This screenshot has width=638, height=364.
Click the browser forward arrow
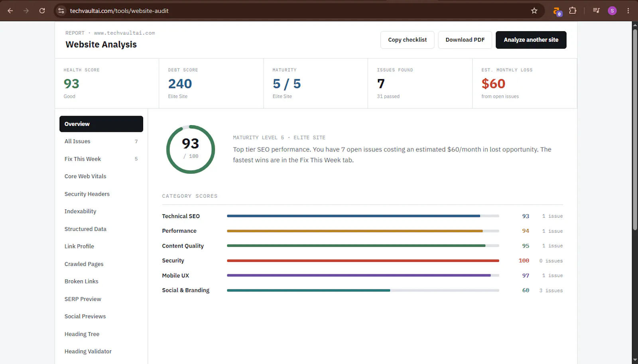pos(26,11)
